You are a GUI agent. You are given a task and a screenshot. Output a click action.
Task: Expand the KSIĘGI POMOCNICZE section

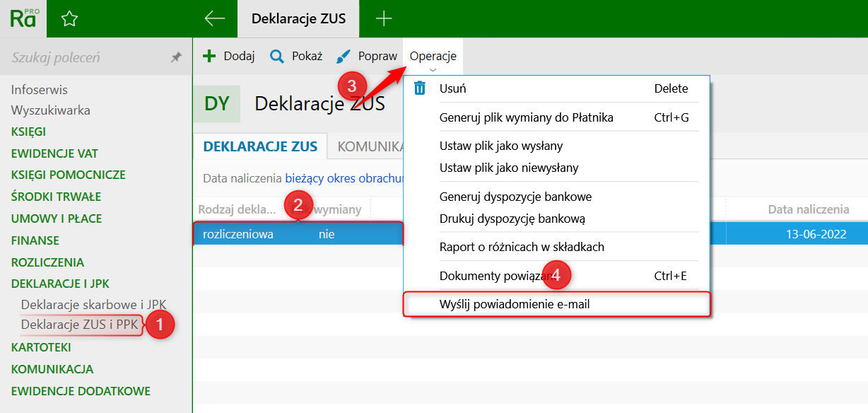[x=69, y=175]
